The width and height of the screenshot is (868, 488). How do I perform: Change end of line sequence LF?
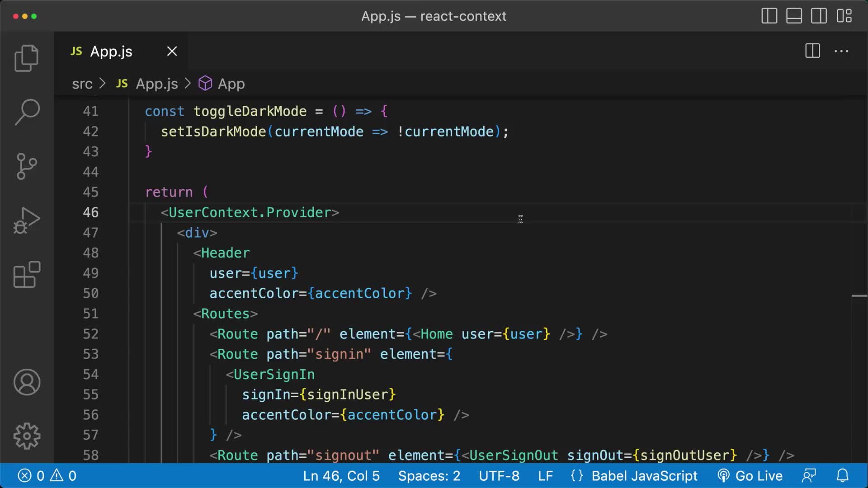point(545,476)
